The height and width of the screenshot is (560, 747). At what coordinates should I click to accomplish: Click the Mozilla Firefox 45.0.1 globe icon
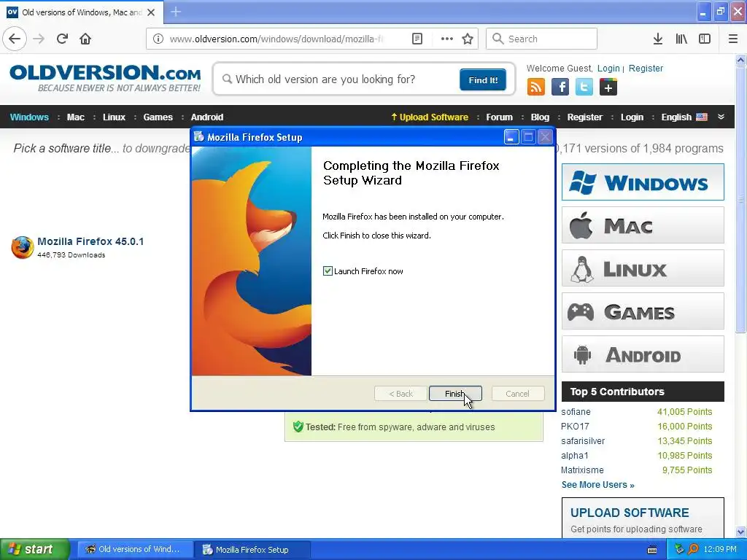point(23,247)
